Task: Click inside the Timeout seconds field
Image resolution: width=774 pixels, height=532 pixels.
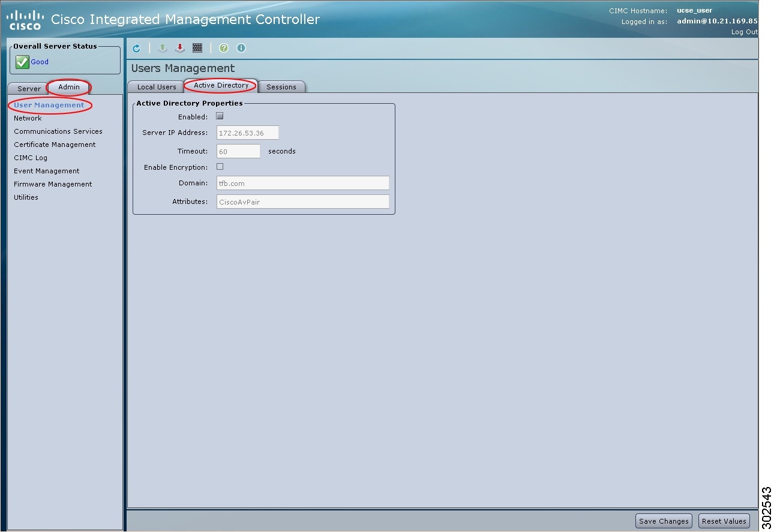Action: click(x=238, y=151)
